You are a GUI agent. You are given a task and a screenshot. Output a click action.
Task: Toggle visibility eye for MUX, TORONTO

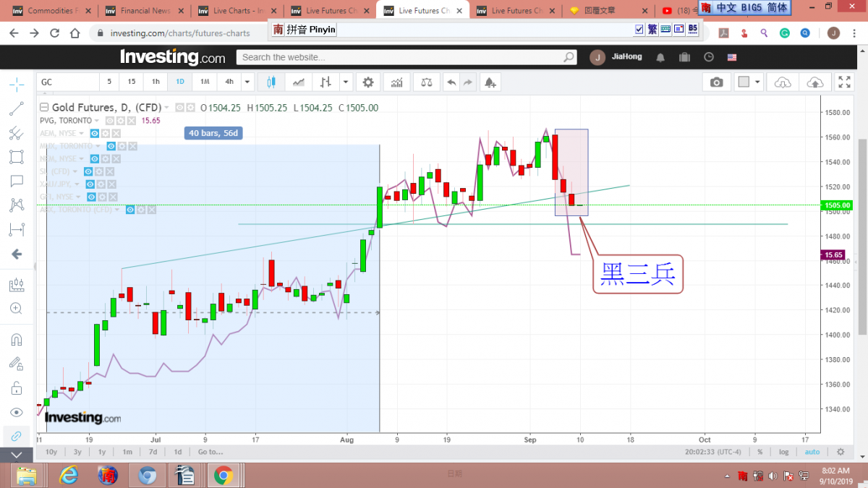coord(110,146)
